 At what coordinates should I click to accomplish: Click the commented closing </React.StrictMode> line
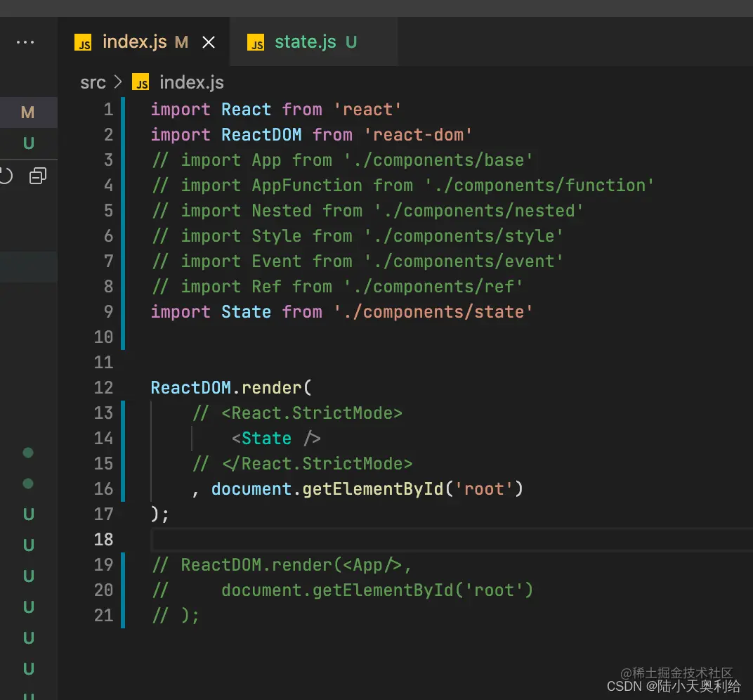303,464
